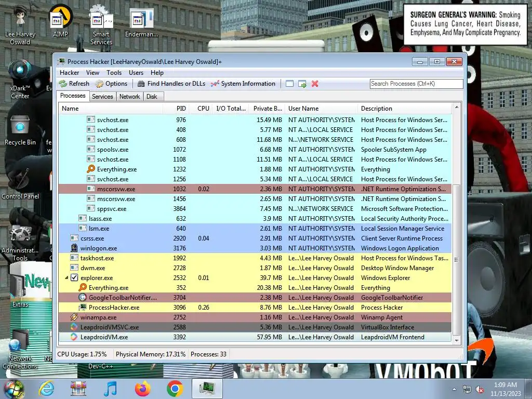Select the taskhost.exe row
532x399 pixels.
pyautogui.click(x=255, y=258)
